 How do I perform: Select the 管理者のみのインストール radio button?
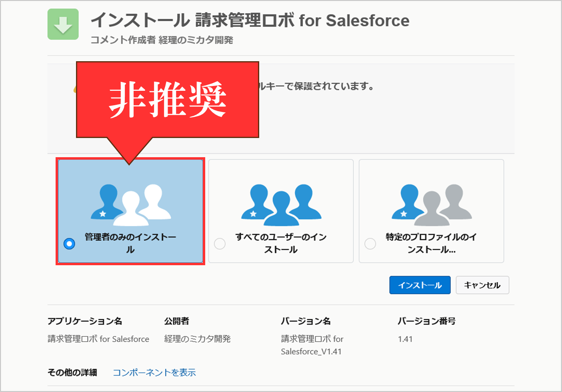pos(69,244)
